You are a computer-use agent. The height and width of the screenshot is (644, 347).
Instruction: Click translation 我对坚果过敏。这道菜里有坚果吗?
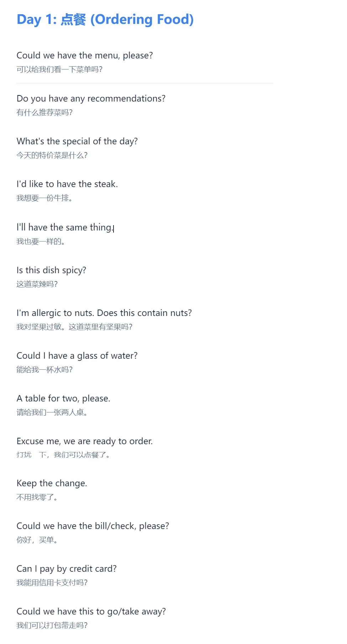[74, 327]
